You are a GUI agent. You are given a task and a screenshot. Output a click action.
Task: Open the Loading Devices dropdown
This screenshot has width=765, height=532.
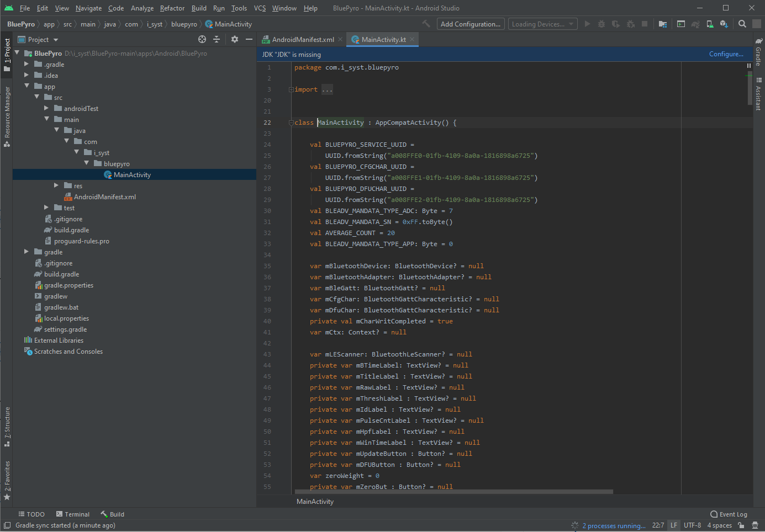point(542,24)
